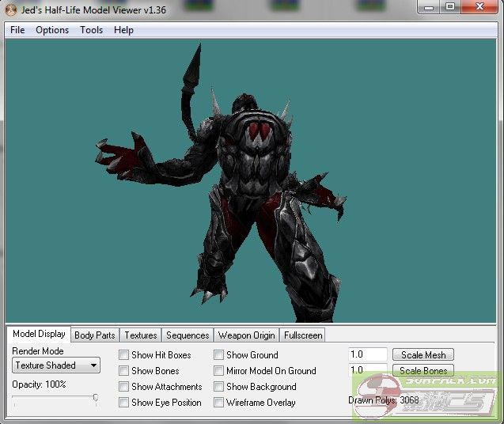Screen dimensions: 504x424
Task: Click the mesh scale value field
Action: pyautogui.click(x=368, y=355)
